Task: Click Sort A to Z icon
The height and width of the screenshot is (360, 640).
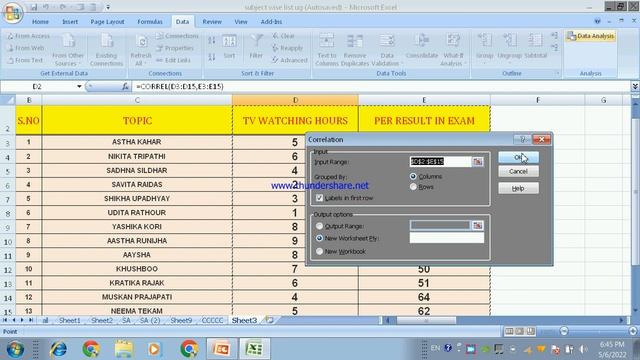Action: pyautogui.click(x=211, y=40)
